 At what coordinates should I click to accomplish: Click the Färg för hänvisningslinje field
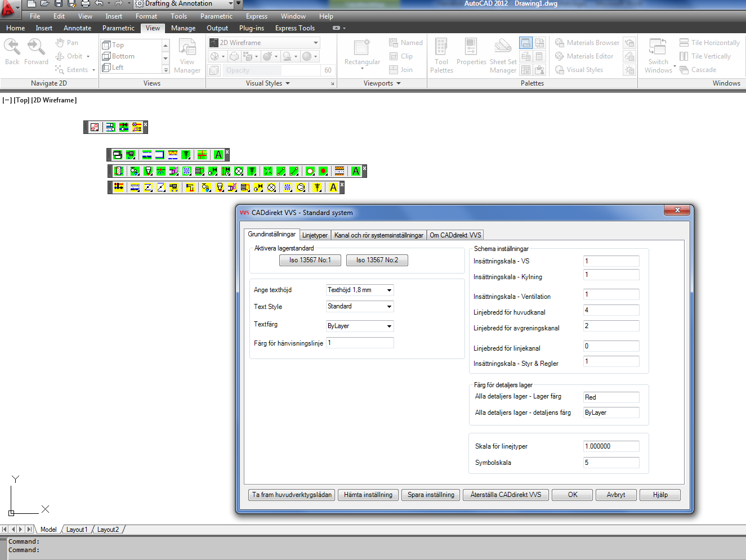coord(360,343)
